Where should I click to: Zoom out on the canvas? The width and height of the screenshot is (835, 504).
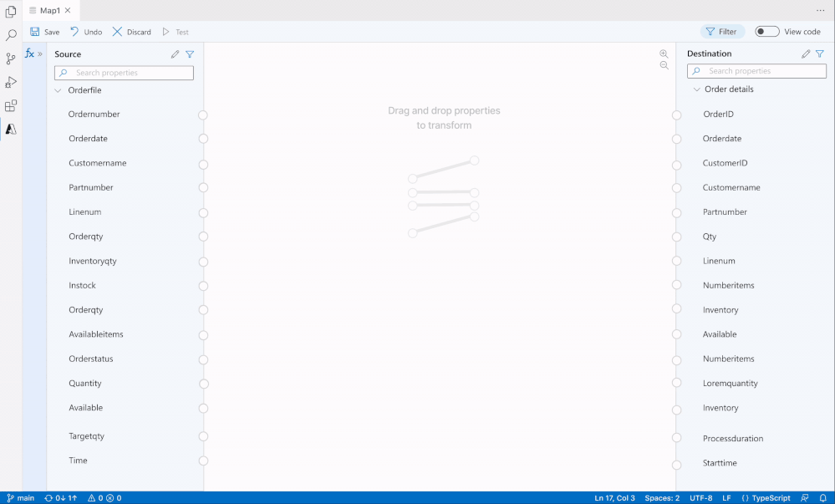tap(664, 65)
